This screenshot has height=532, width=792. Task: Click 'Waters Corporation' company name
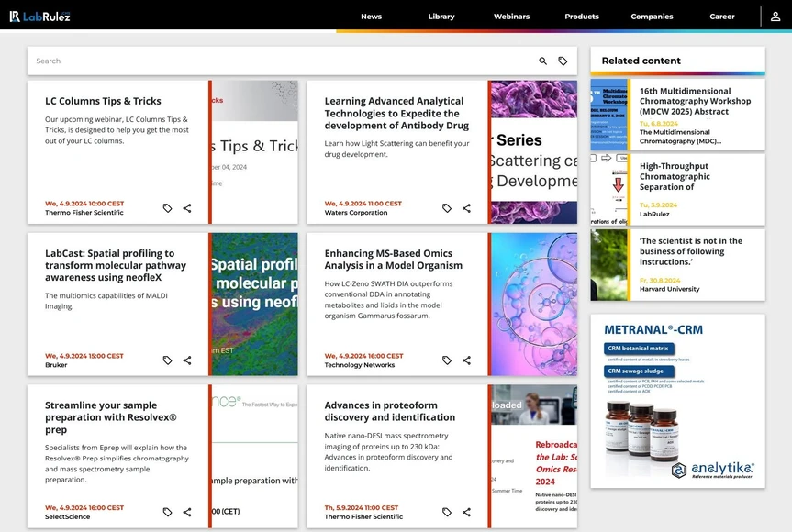[x=355, y=213]
